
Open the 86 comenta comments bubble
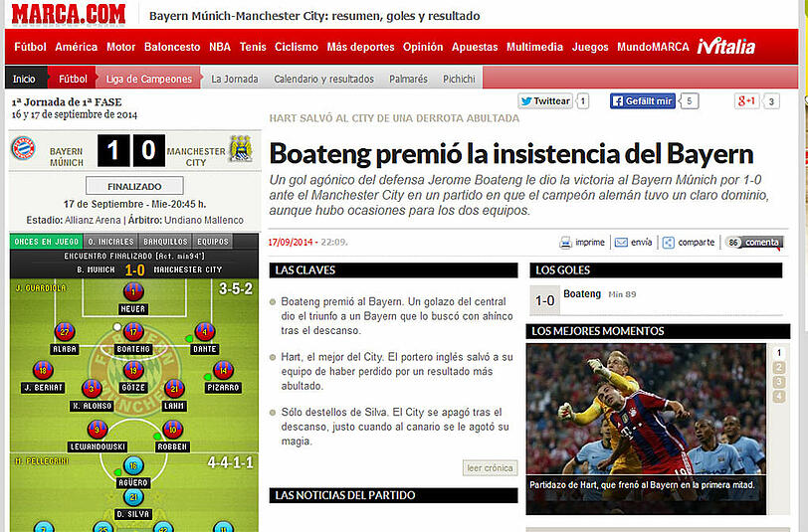tap(754, 243)
